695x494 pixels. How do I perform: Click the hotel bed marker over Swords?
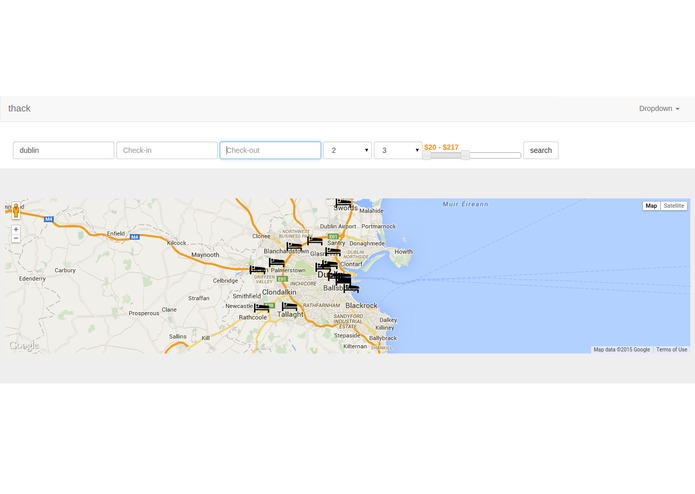click(x=343, y=202)
